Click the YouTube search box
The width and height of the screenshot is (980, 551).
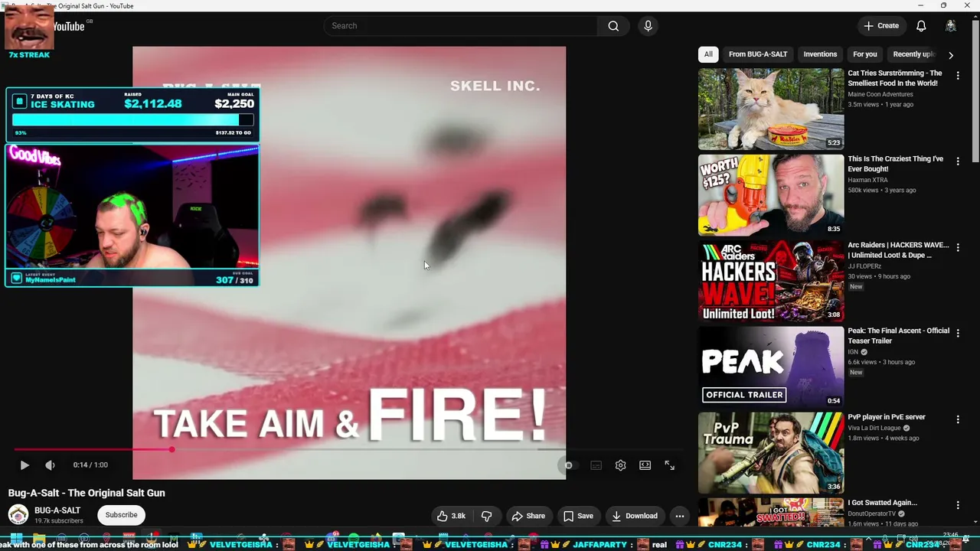(x=461, y=26)
